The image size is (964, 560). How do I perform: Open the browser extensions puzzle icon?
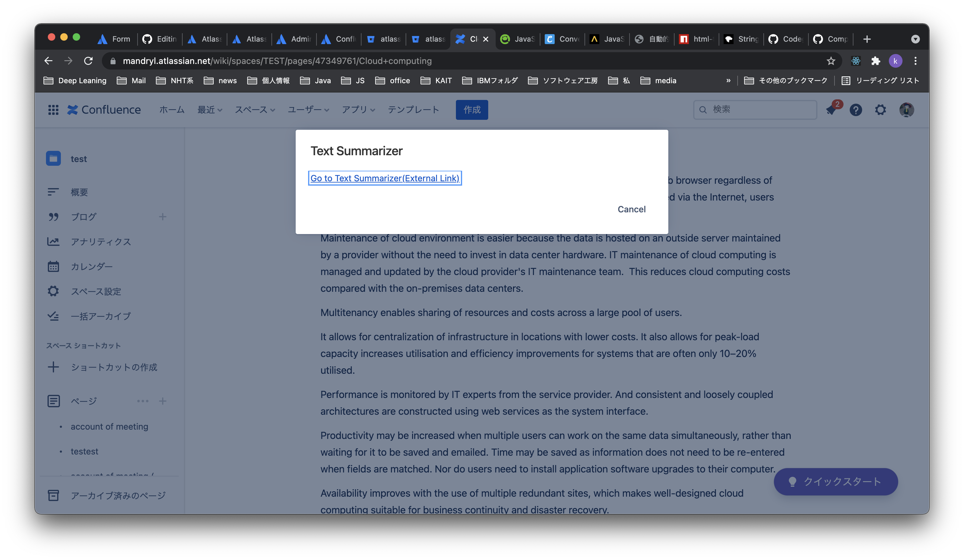pos(875,61)
